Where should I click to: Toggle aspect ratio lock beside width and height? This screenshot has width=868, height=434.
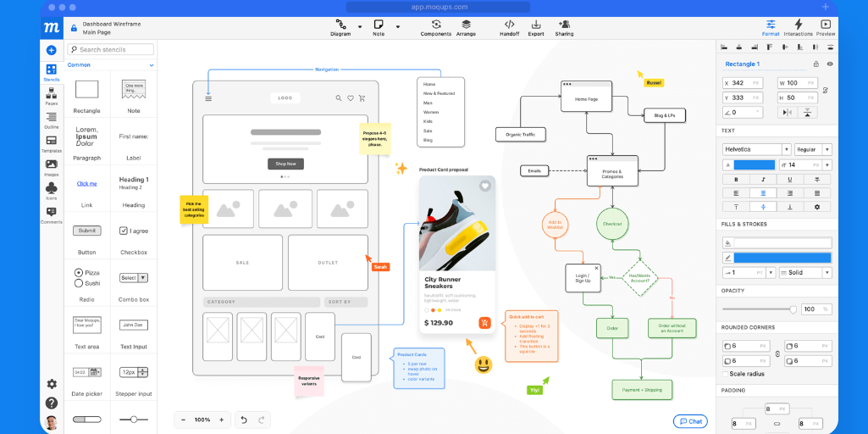pos(826,91)
